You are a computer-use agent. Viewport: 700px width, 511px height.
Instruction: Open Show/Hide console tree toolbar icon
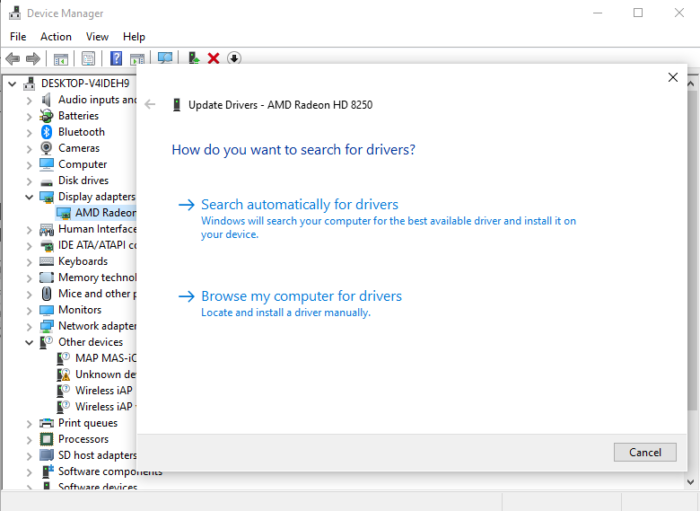click(61, 58)
